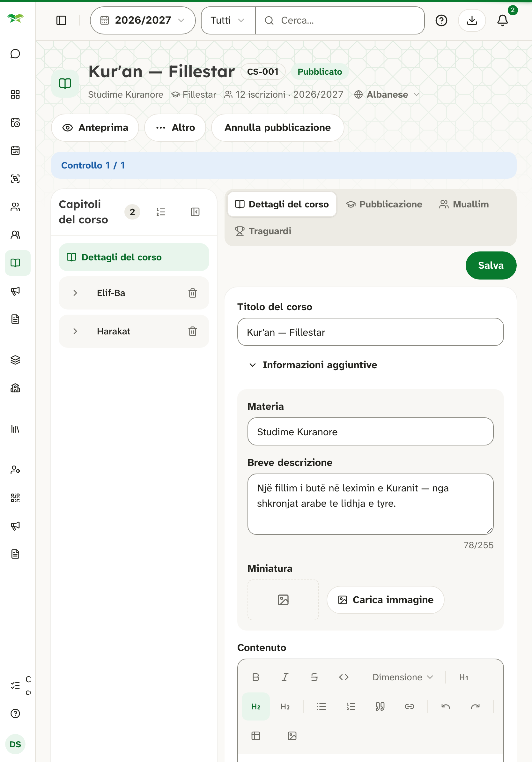Image resolution: width=532 pixels, height=762 pixels.
Task: Toggle blockquote in editor
Action: pyautogui.click(x=380, y=706)
